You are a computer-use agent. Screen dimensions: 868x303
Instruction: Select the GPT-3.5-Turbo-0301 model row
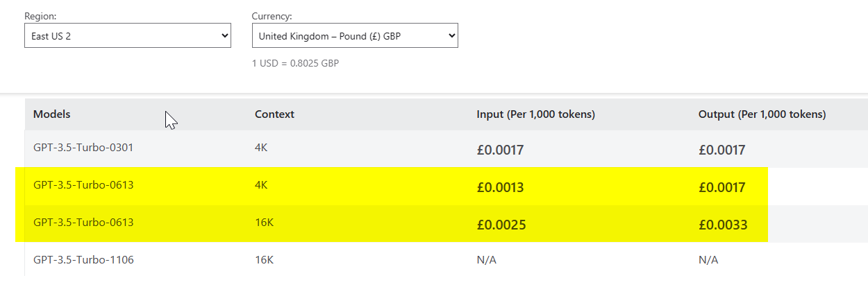[446, 149]
